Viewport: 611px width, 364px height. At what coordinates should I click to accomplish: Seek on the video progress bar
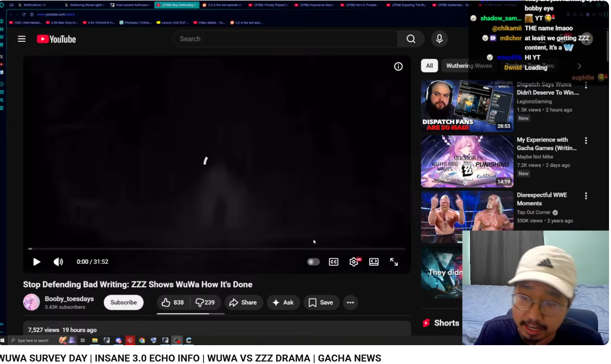click(x=217, y=248)
